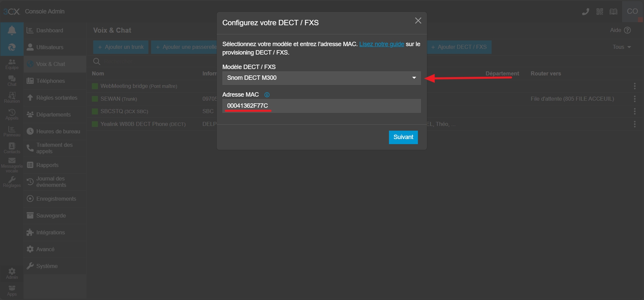This screenshot has height=300, width=644.
Task: Go to Téléphones menu item
Action: (x=55, y=81)
